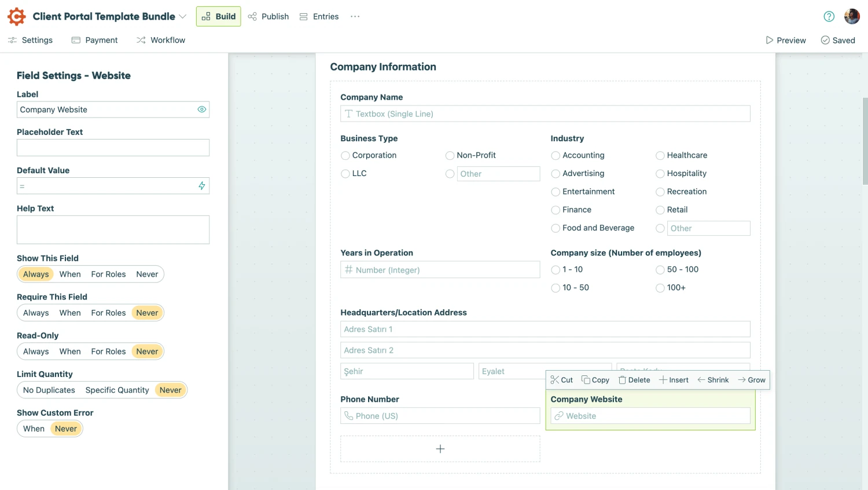Open the profile avatar menu
The height and width of the screenshot is (490, 868).
click(852, 16)
